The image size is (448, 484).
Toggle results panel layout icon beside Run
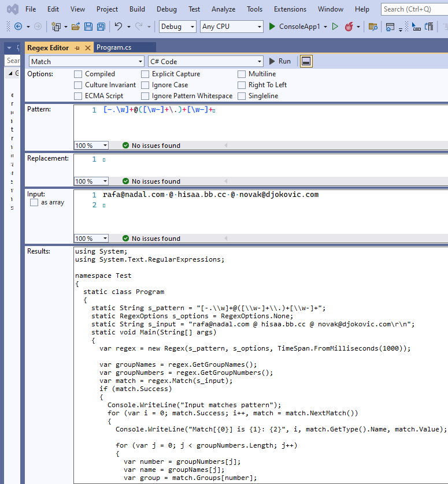point(306,61)
